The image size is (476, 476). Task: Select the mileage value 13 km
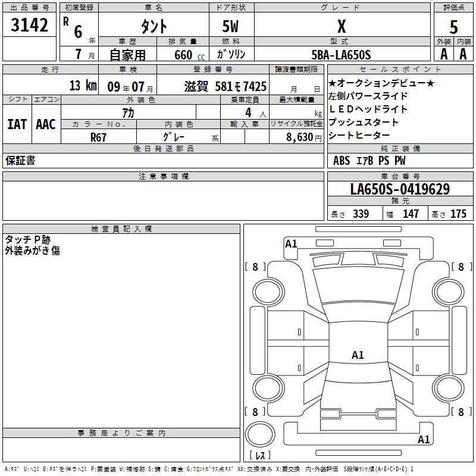(x=82, y=86)
